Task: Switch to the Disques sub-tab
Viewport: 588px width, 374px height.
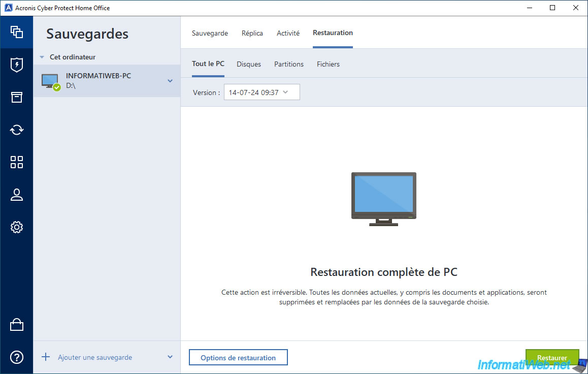Action: [x=249, y=64]
